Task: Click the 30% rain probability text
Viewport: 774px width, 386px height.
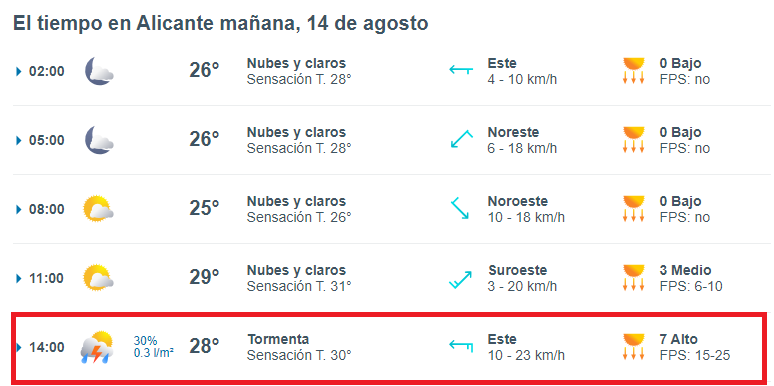Action: (145, 341)
